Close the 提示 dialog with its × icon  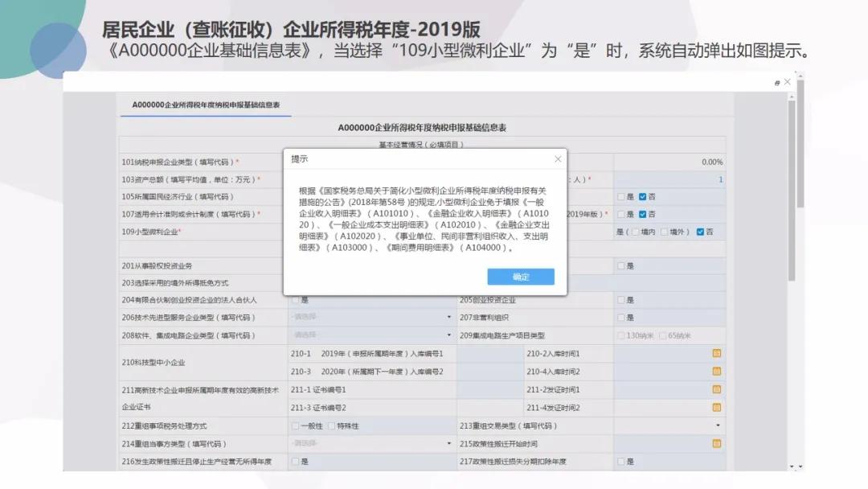pyautogui.click(x=558, y=158)
